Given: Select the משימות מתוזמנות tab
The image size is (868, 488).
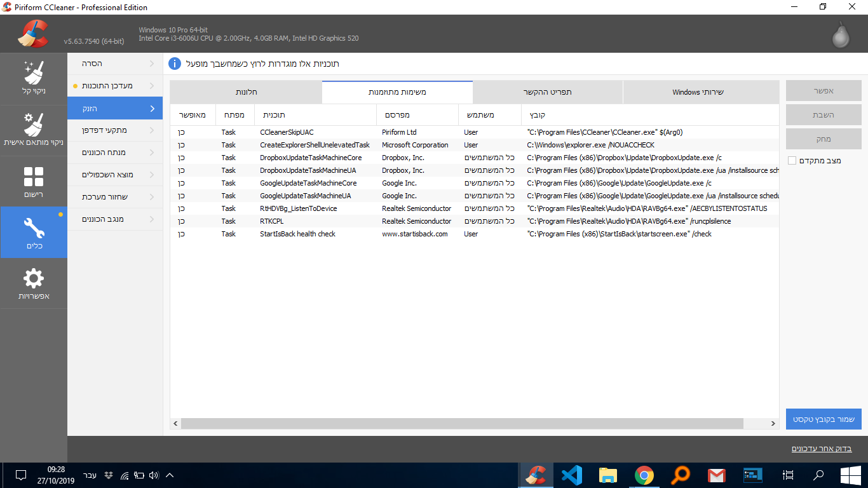Looking at the screenshot, I should [397, 92].
